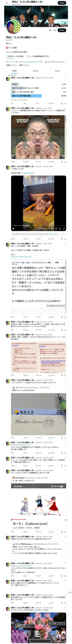Repost the Jun 4 post with 7.8K reposts
This screenshot has height=644, width=72.
[x=26, y=162]
